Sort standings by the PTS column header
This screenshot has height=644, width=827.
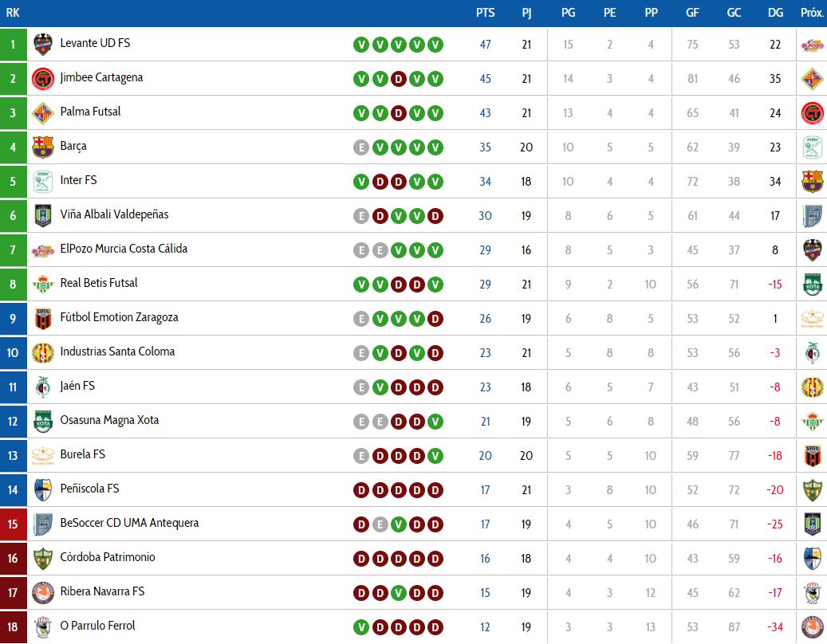click(485, 13)
